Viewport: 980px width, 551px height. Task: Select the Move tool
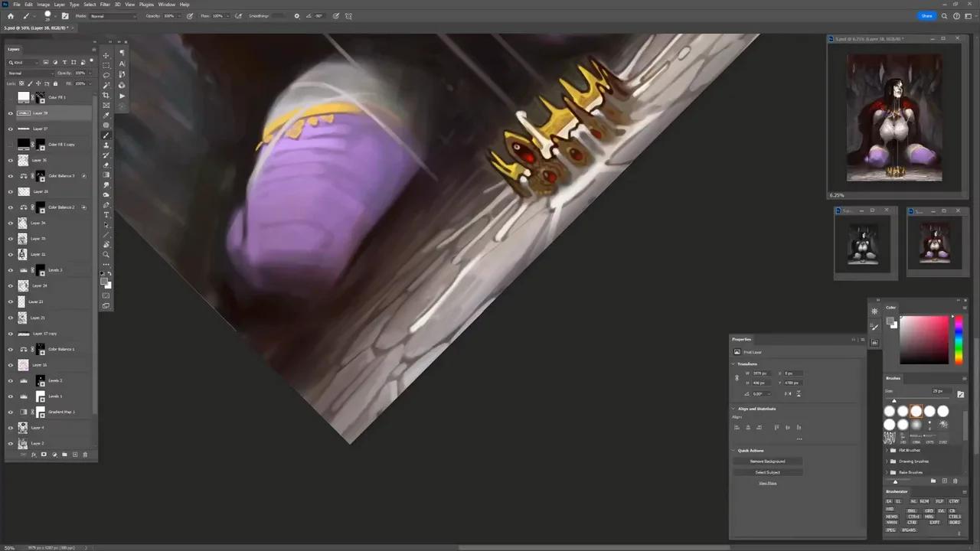pyautogui.click(x=106, y=56)
